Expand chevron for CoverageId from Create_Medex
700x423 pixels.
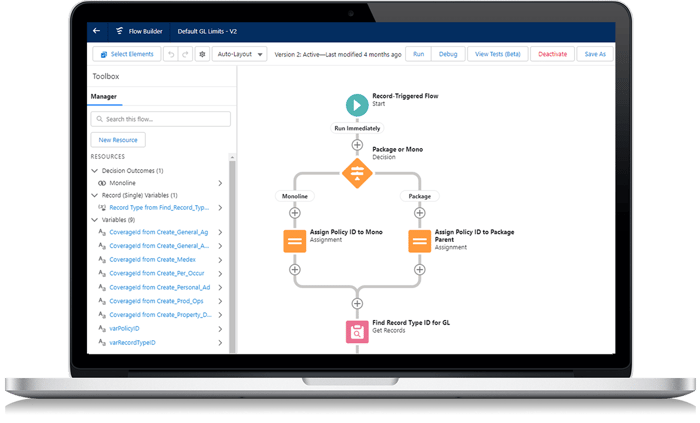220,260
